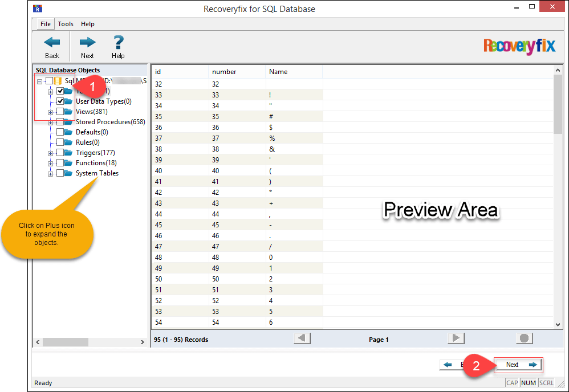The height and width of the screenshot is (392, 569).
Task: Click the Triggers folder icon
Action: [x=68, y=153]
